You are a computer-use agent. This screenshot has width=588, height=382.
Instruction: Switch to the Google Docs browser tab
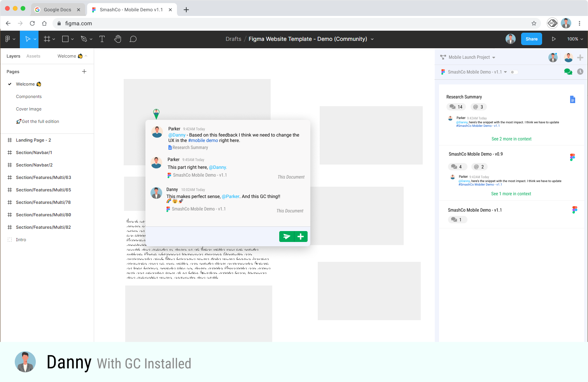coord(58,10)
